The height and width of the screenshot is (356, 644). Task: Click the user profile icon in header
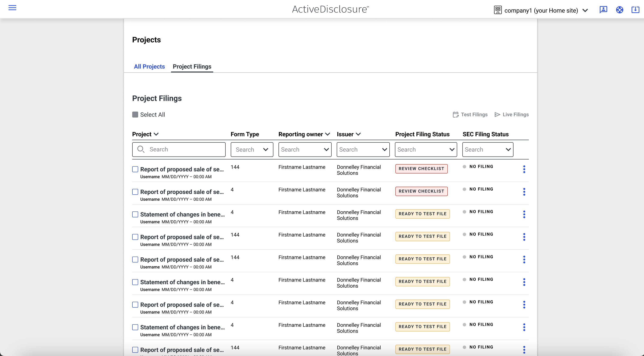pos(603,10)
